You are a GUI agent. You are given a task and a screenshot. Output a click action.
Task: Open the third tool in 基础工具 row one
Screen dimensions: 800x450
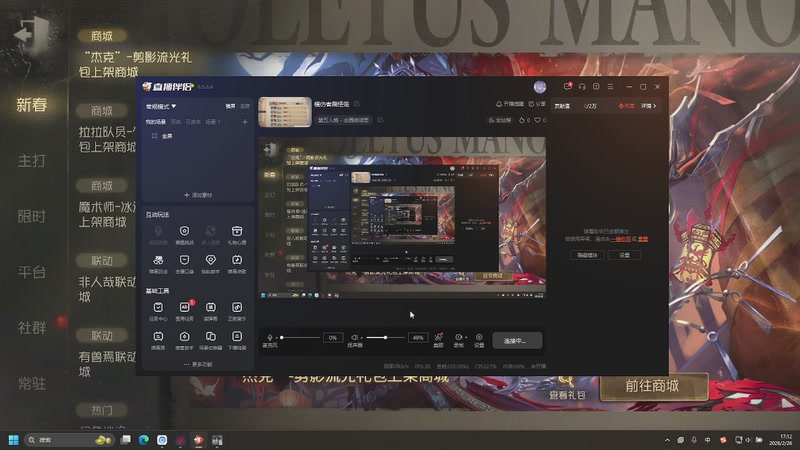(x=210, y=311)
